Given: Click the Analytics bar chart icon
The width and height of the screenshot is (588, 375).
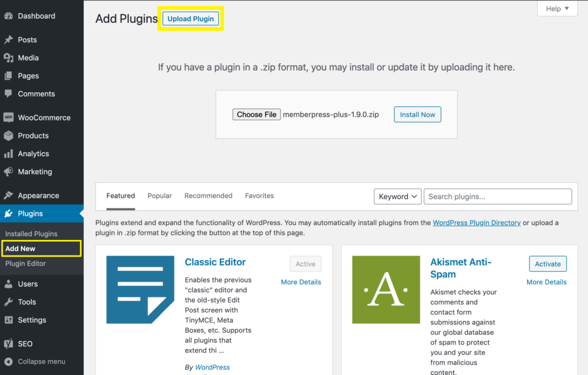Looking at the screenshot, I should coord(8,154).
